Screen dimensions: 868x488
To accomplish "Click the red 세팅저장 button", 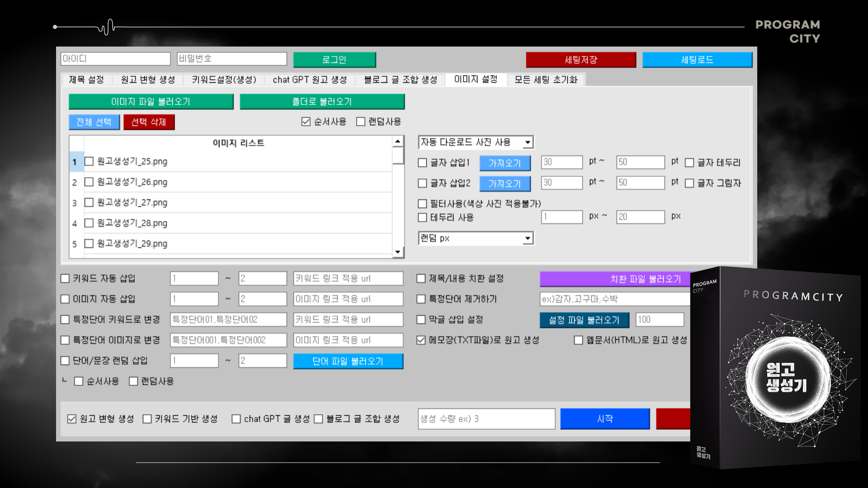I will click(580, 60).
